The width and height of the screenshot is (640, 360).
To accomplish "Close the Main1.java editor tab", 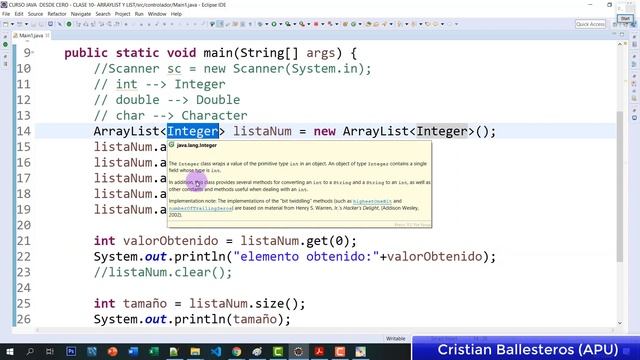I will click(47, 36).
